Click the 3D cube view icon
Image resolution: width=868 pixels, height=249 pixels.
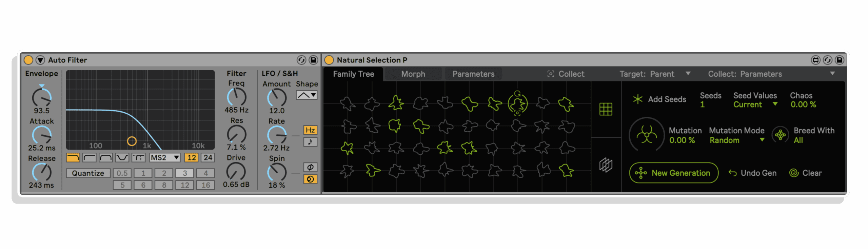[606, 165]
